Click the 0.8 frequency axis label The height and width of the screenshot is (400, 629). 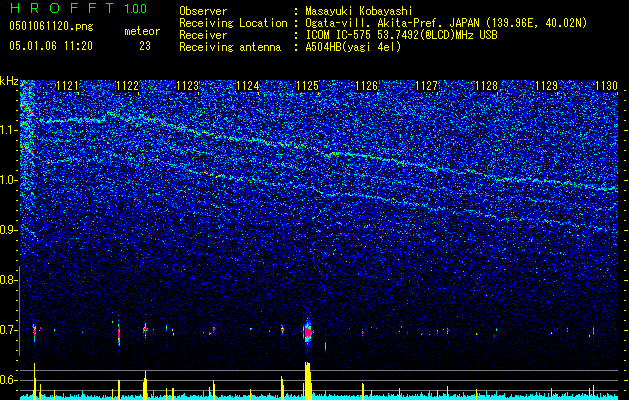[x=8, y=280]
